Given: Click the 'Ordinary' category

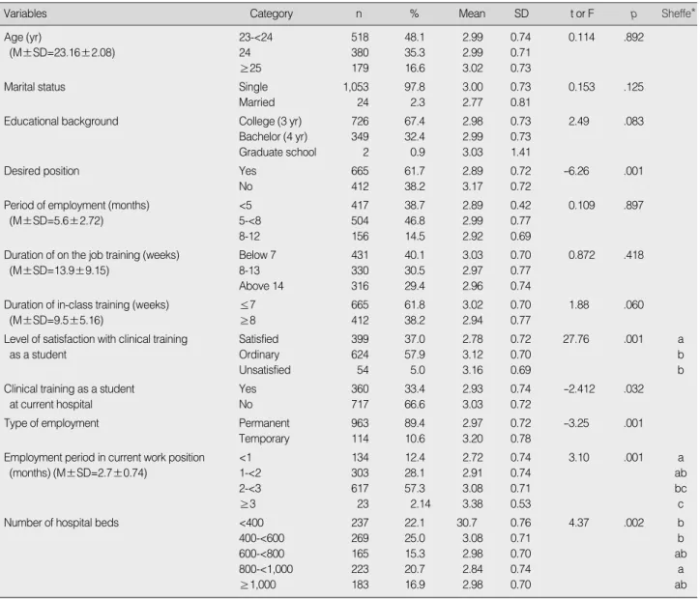Looking at the screenshot, I should pyautogui.click(x=259, y=355).
